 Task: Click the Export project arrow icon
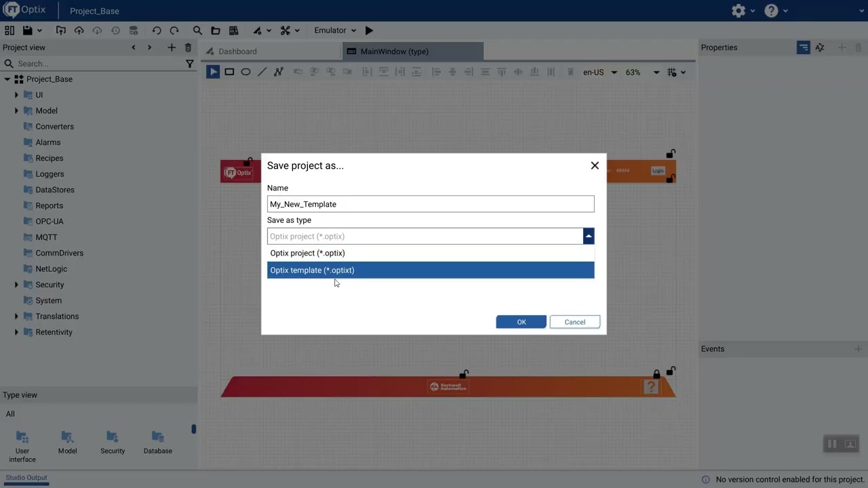(61, 30)
